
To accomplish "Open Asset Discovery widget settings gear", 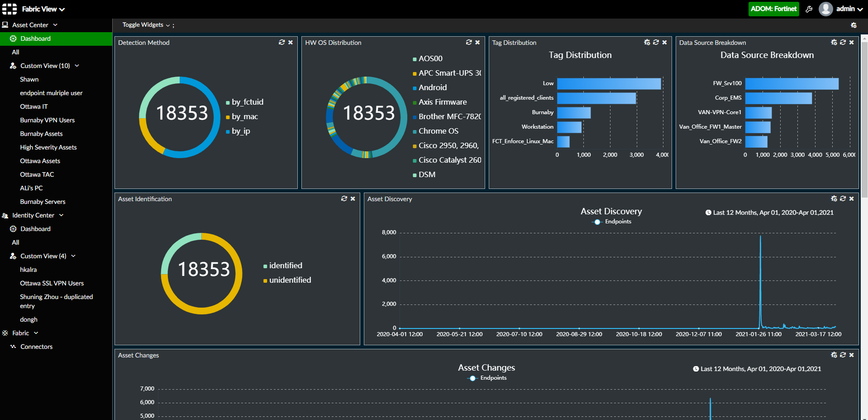I will tap(834, 198).
